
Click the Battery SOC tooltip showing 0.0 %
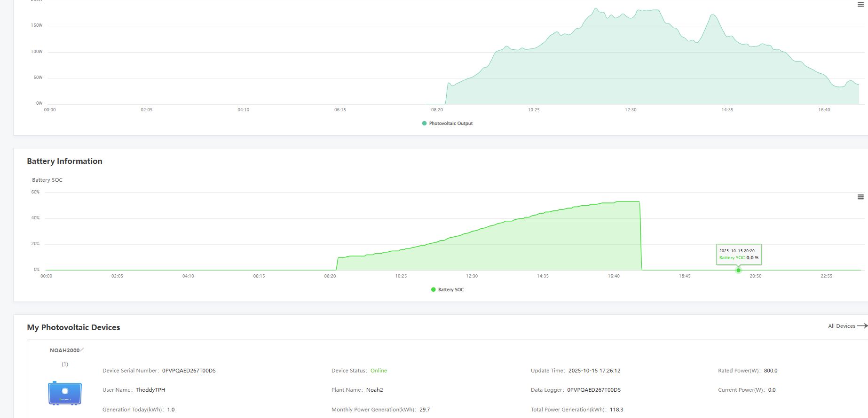point(738,255)
